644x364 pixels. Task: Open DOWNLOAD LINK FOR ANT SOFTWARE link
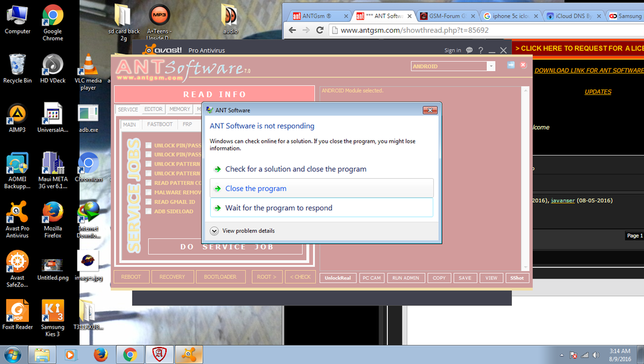point(589,71)
